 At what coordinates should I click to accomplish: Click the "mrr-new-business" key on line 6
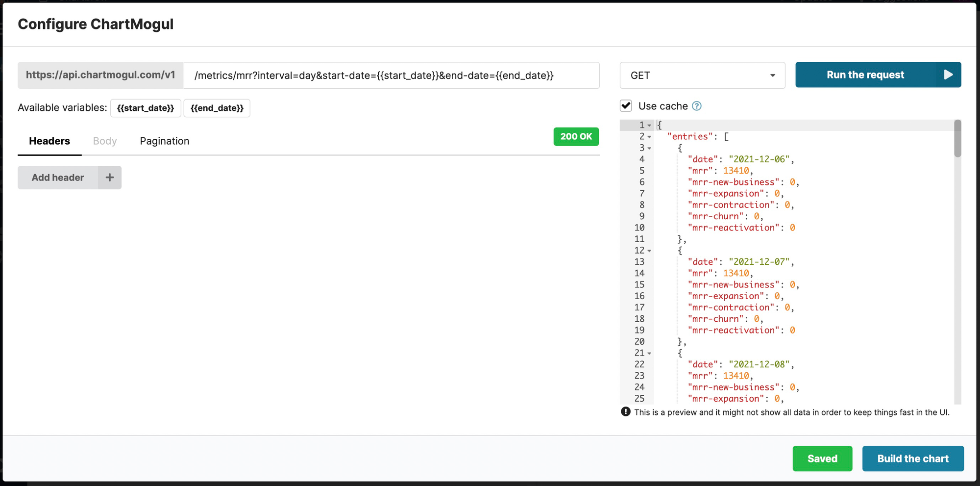tap(734, 182)
